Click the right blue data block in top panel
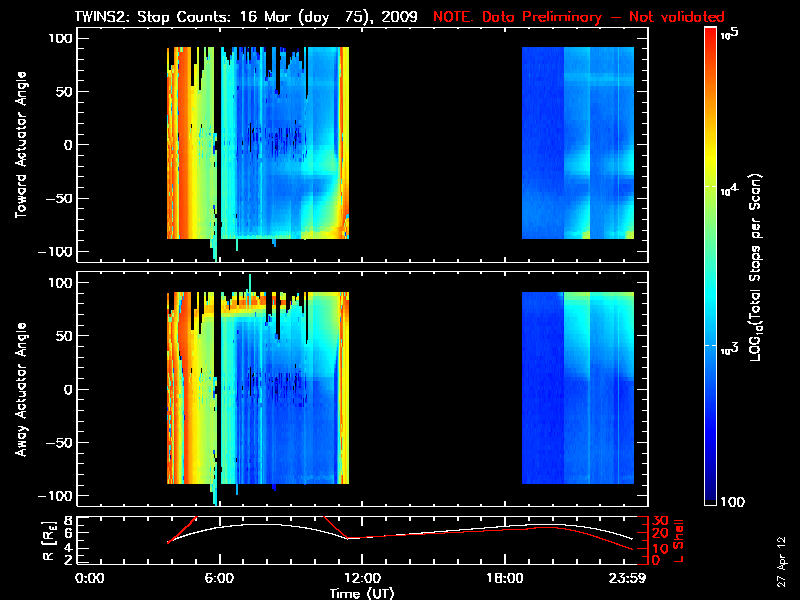The height and width of the screenshot is (600, 800). [x=578, y=143]
